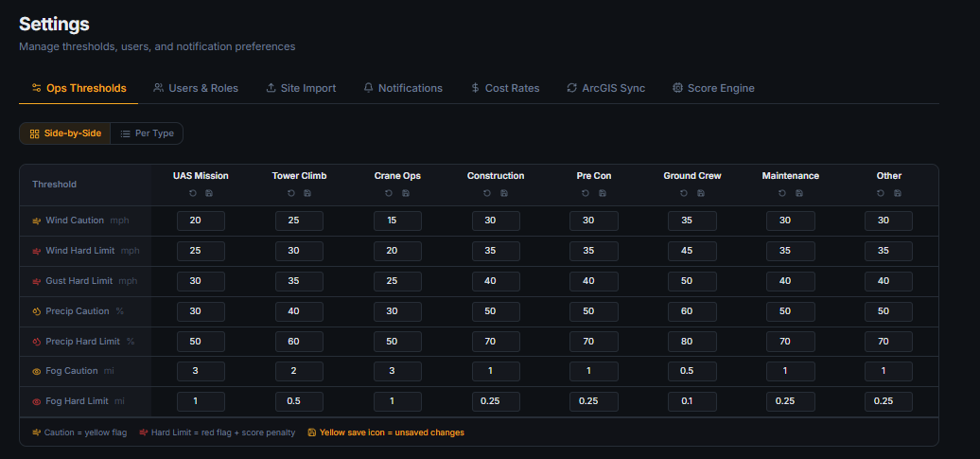Edit Crane Ops Wind Caution field
The image size is (980, 459).
397,221
